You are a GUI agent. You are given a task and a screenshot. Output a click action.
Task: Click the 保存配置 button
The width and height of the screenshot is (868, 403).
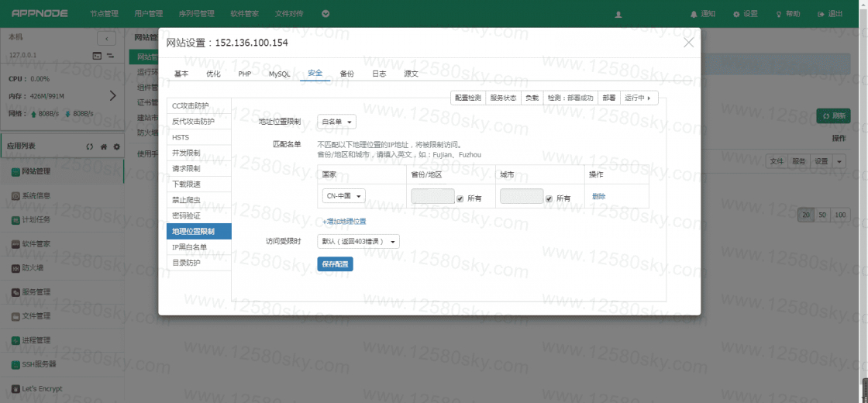tap(335, 264)
